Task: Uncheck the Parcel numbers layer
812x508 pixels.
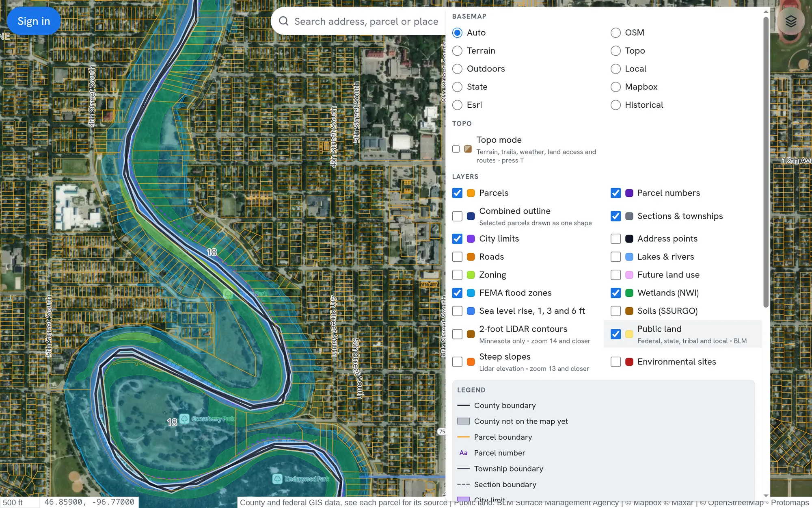Action: [615, 193]
